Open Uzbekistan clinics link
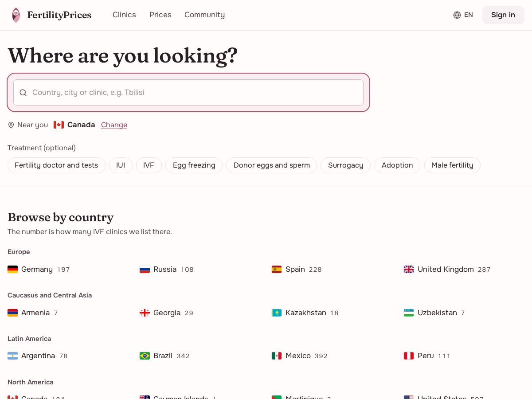The image size is (532, 399). [x=434, y=313]
